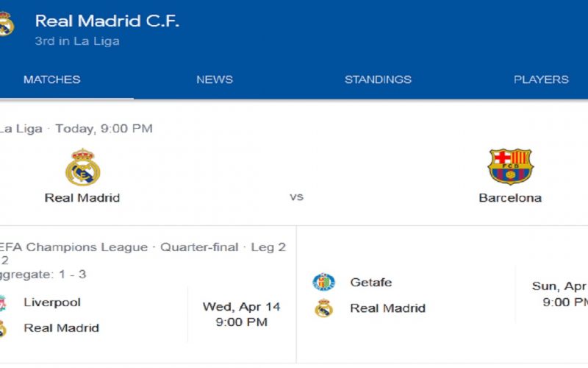
Task: Click the Liverpool crest in Champions League fixture
Action: pos(3,303)
